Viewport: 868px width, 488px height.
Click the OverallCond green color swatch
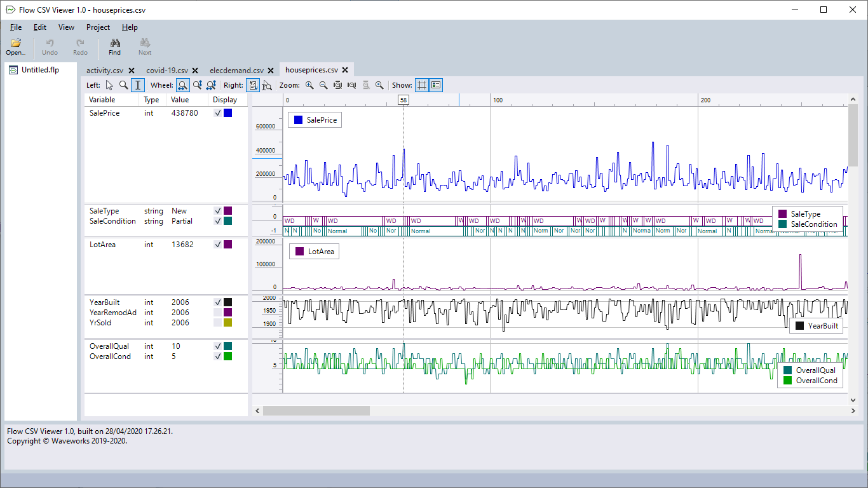[227, 356]
